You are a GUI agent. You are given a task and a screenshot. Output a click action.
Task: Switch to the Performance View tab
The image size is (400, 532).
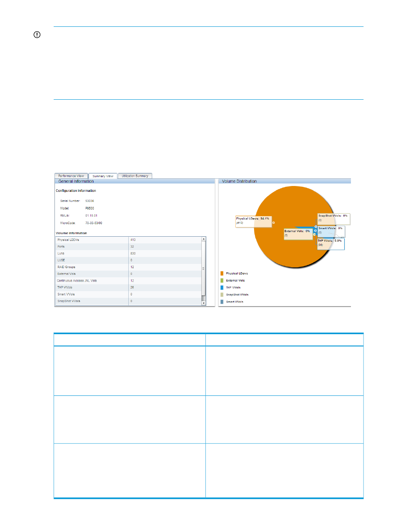71,176
